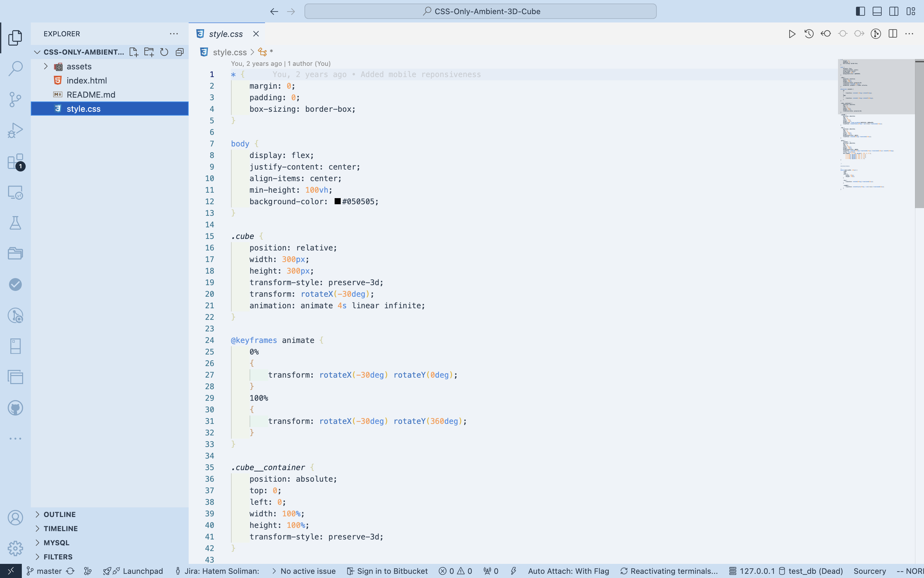
Task: Toggle the bottom panel visibility
Action: tap(877, 12)
